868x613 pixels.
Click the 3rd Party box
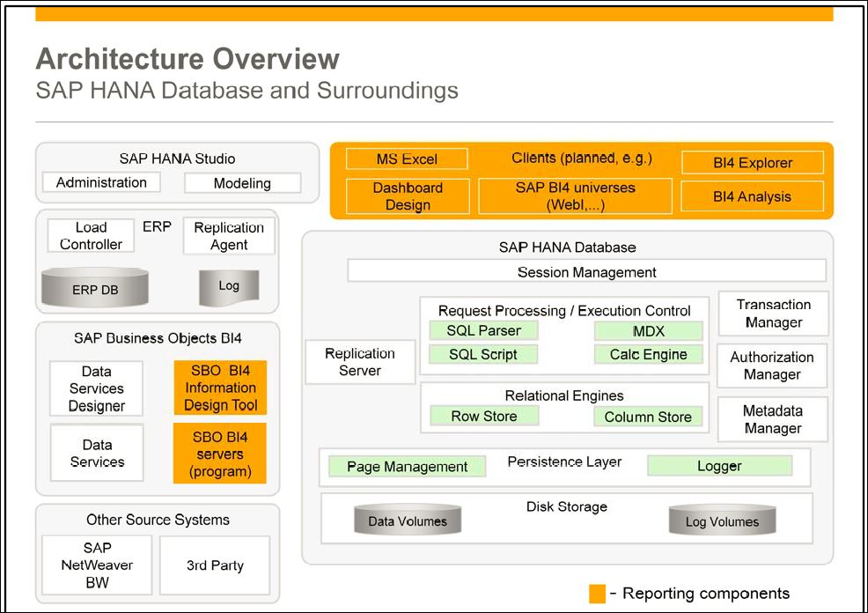(215, 565)
